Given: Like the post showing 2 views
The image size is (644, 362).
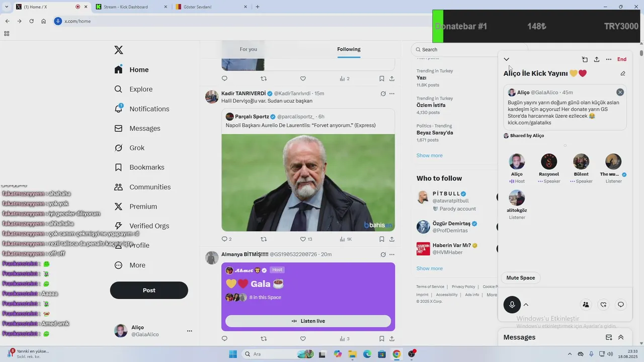Looking at the screenshot, I should (x=303, y=78).
